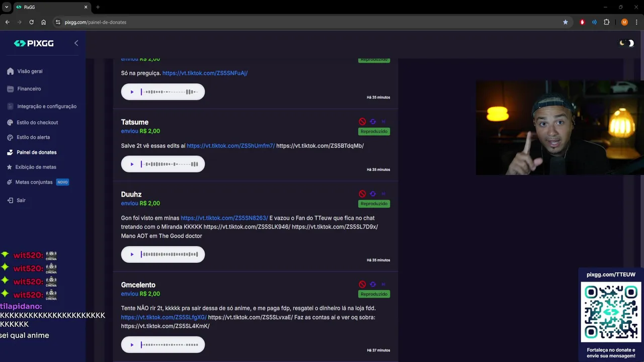Image resolution: width=644 pixels, height=362 pixels.
Task: Toggle the dark mode moon switch
Action: 626,43
